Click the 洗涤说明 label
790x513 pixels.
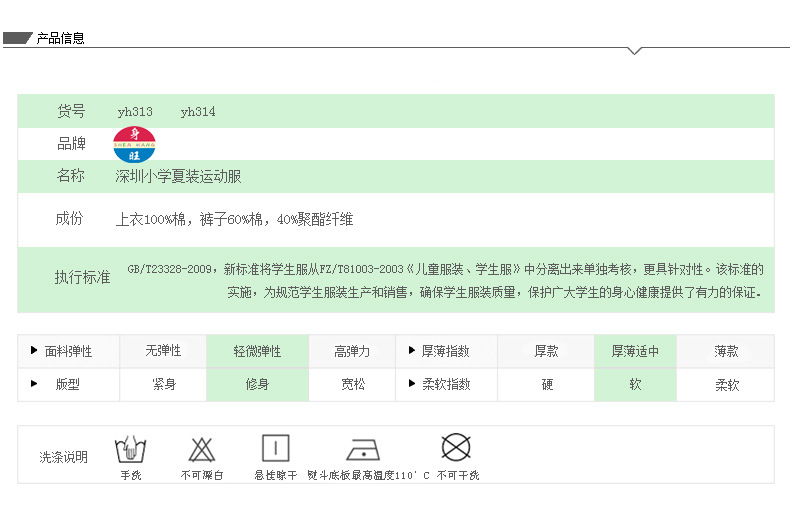(x=64, y=457)
